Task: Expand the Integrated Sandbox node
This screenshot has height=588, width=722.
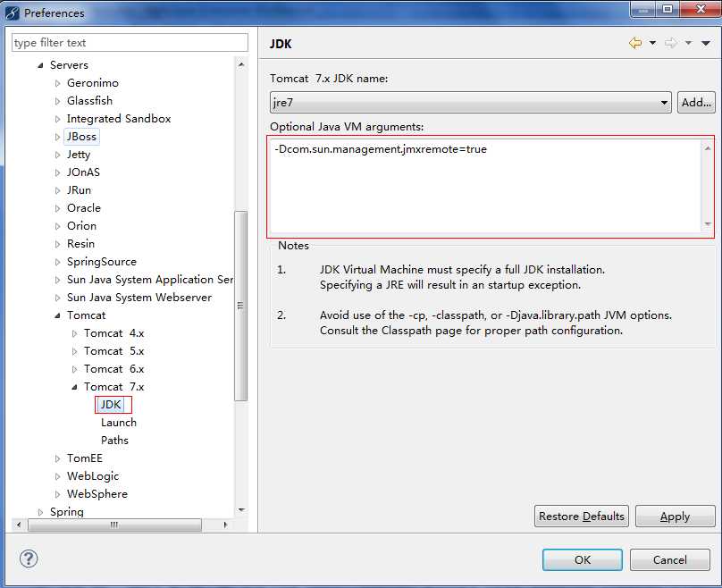Action: 57,119
